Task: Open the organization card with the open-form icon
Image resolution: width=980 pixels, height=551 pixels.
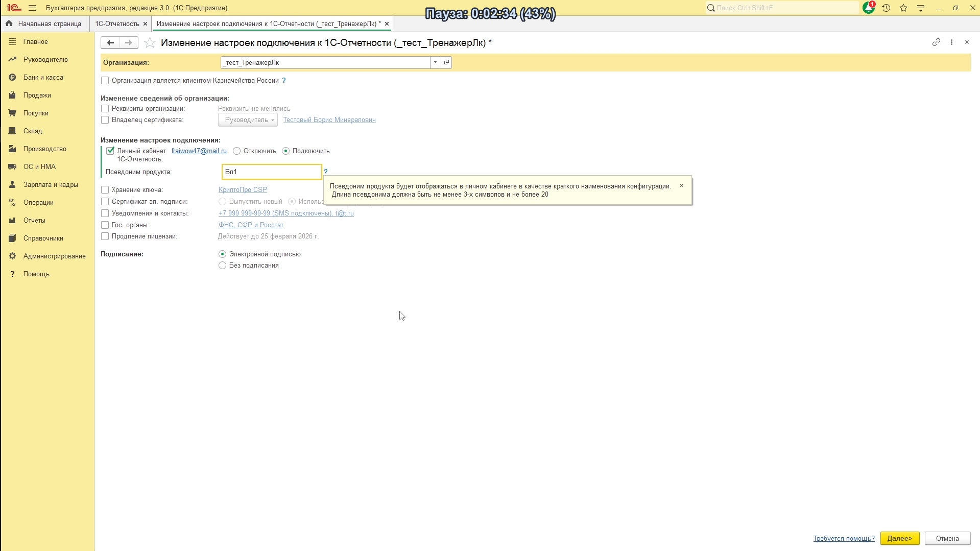Action: click(446, 62)
